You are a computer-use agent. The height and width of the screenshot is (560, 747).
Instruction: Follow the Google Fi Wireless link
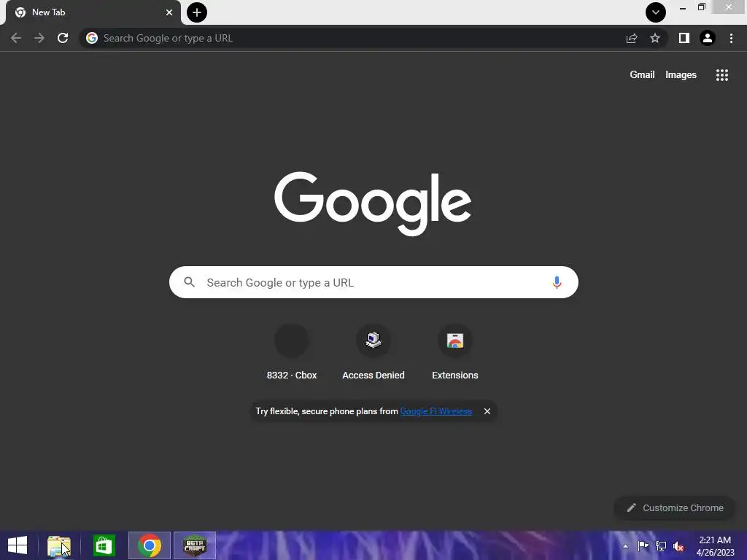[436, 411]
